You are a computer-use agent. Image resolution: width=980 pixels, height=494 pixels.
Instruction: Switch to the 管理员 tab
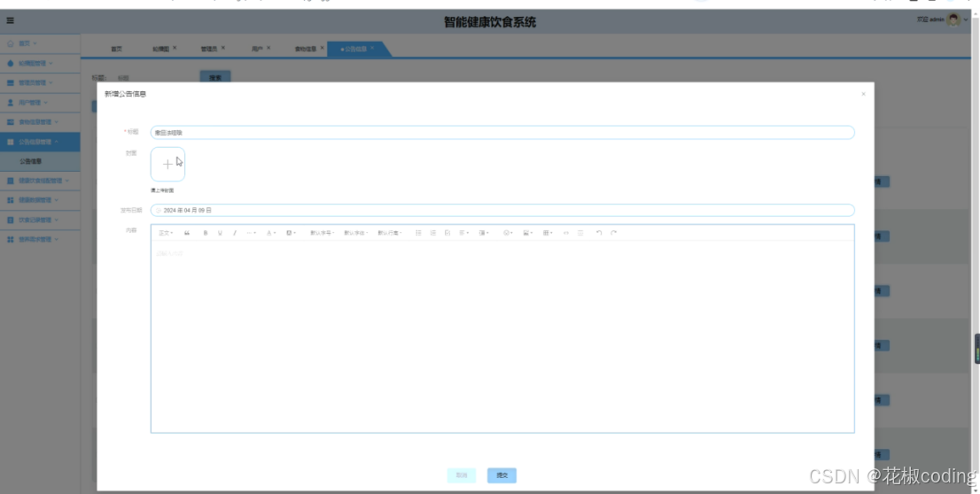click(209, 49)
